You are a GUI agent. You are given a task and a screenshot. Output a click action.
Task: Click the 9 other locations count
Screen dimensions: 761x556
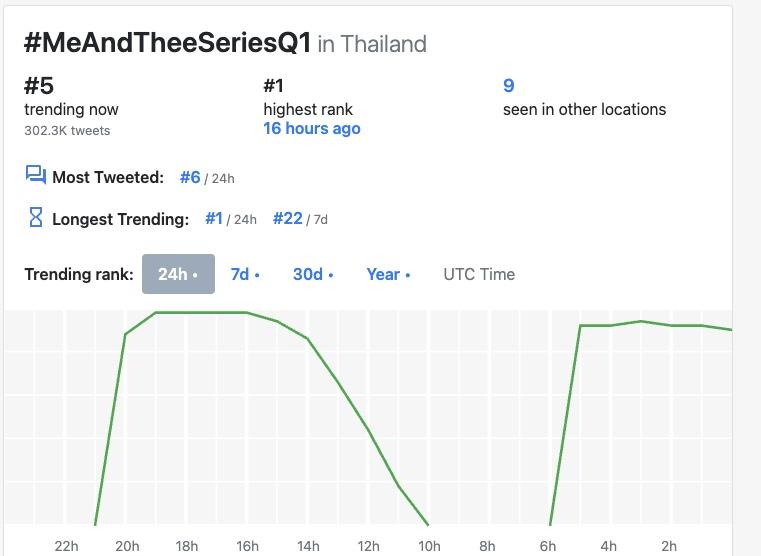pos(509,86)
